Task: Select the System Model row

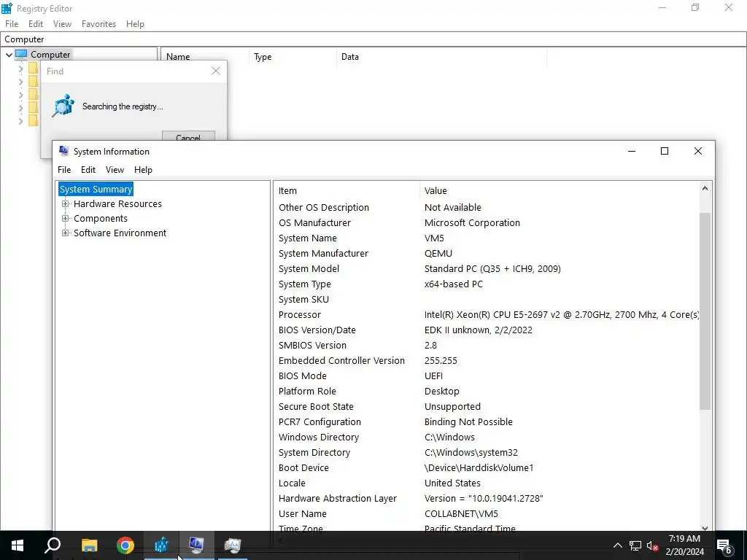Action: [486, 268]
